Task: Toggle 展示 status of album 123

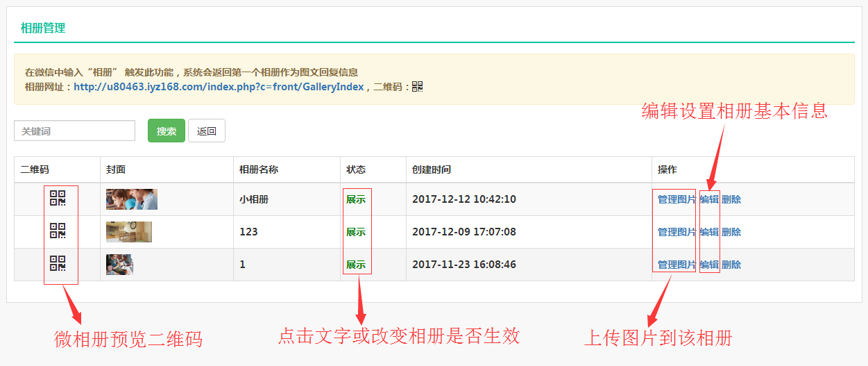Action: [355, 232]
